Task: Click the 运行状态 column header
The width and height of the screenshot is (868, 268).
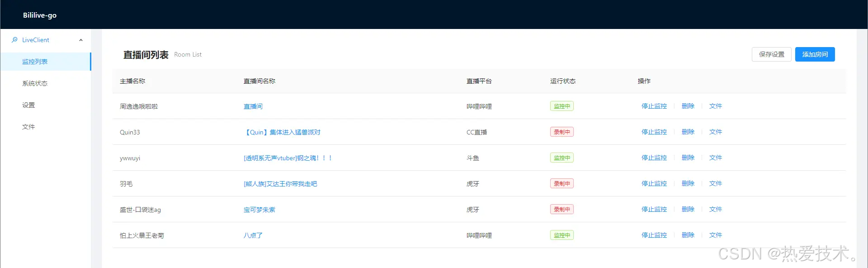Action: [x=563, y=81]
